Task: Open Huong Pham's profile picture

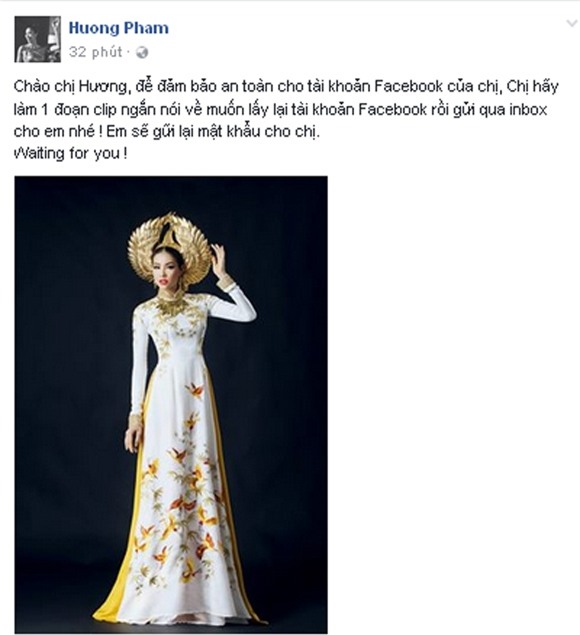Action: click(x=38, y=39)
